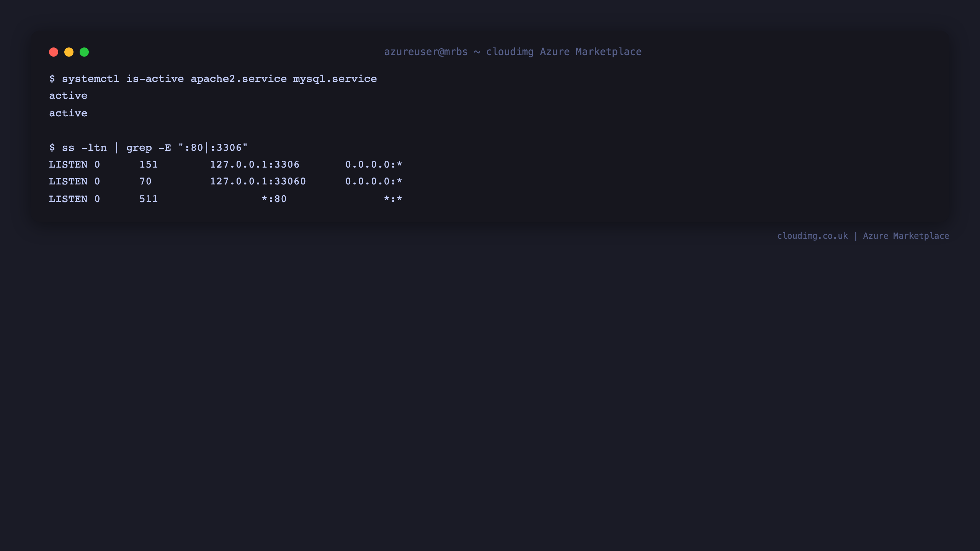The height and width of the screenshot is (551, 980).
Task: Click the 'ss -ltn | grep -E' command line
Action: click(x=149, y=148)
